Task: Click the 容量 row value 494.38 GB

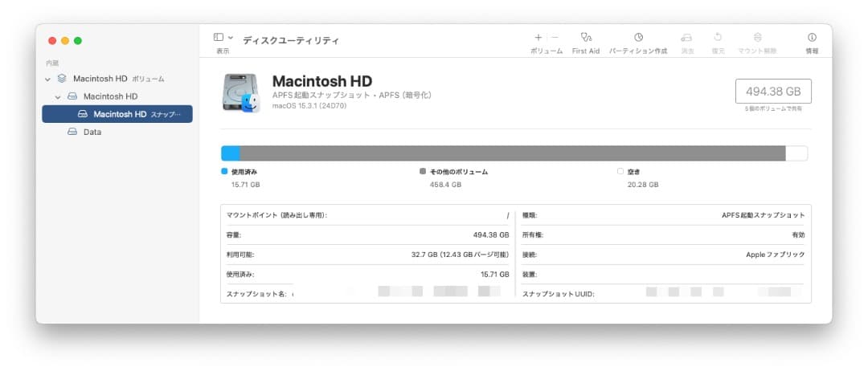Action: click(491, 235)
